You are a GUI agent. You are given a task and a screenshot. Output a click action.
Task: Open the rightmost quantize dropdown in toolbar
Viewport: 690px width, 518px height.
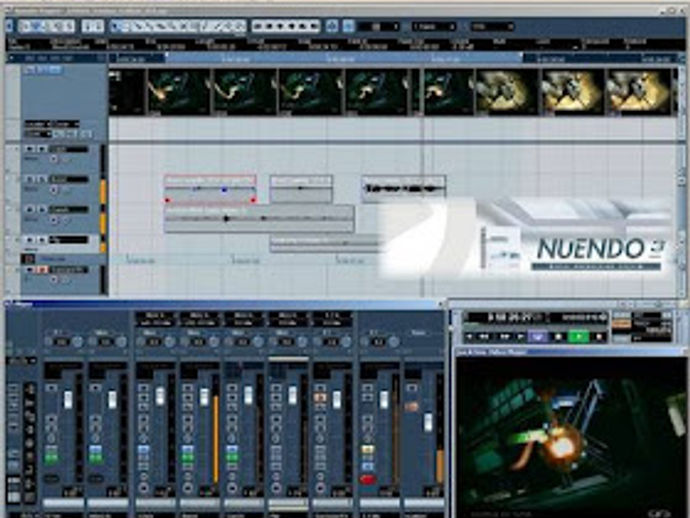pyautogui.click(x=492, y=27)
